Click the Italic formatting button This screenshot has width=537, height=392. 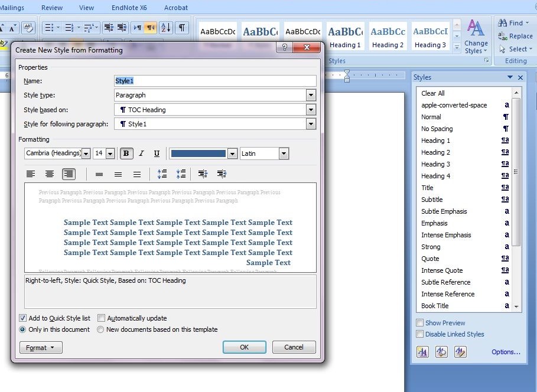coord(141,153)
